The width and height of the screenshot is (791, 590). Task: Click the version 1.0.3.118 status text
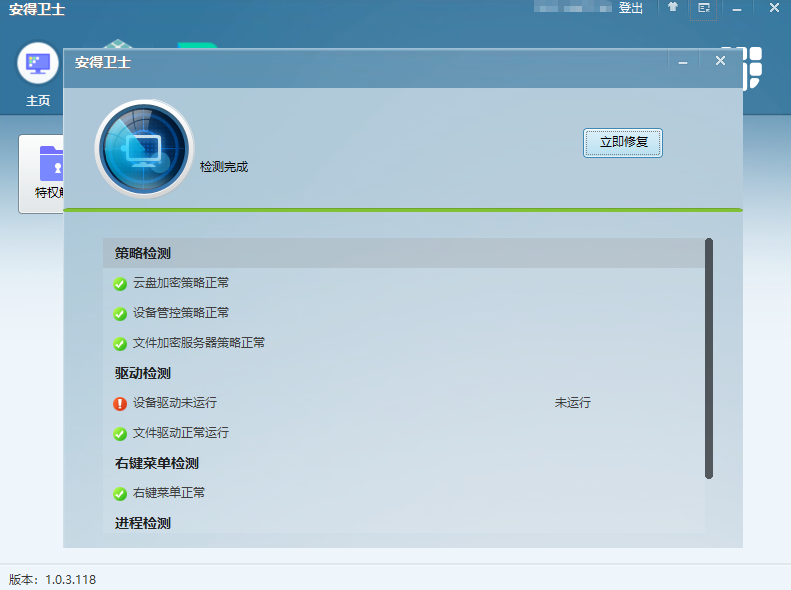(x=52, y=579)
